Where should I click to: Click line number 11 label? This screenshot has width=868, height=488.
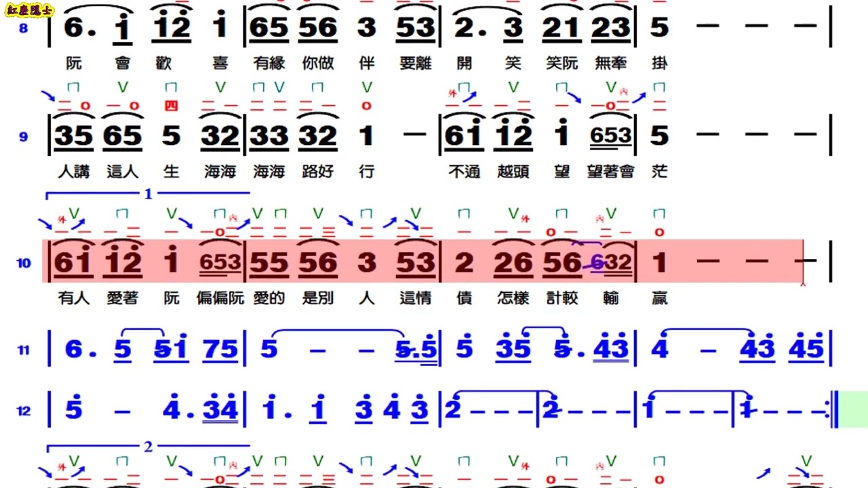[x=24, y=350]
